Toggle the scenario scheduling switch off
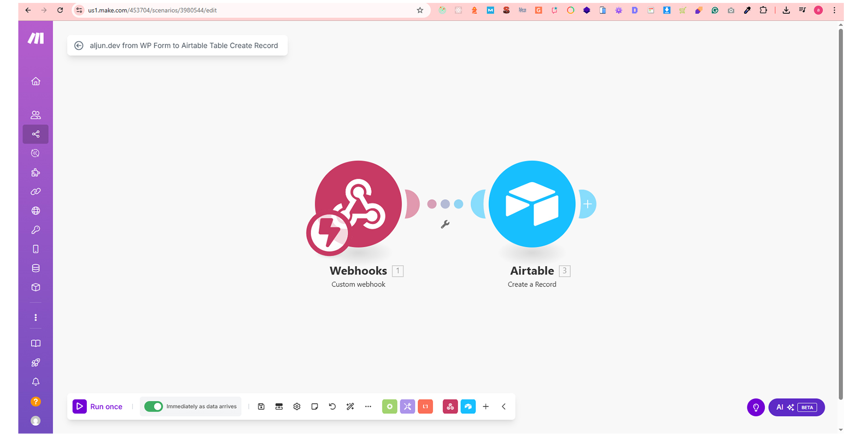This screenshot has height=434, width=868. click(154, 407)
